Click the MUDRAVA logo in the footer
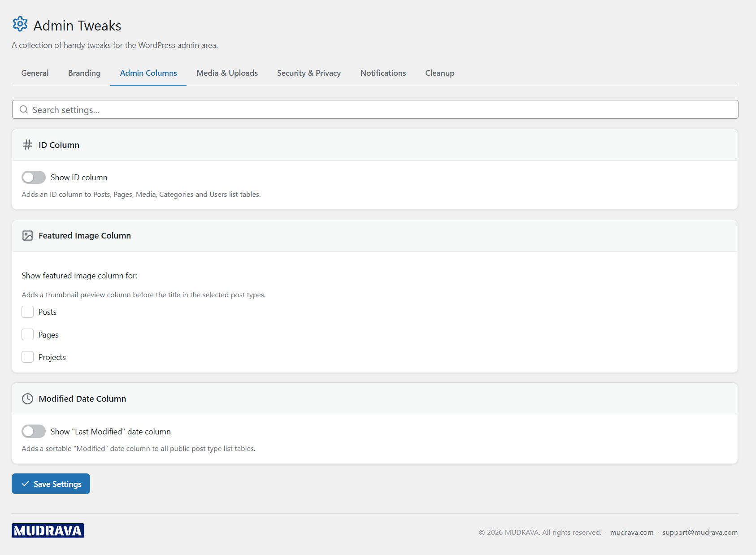756x555 pixels. tap(48, 530)
